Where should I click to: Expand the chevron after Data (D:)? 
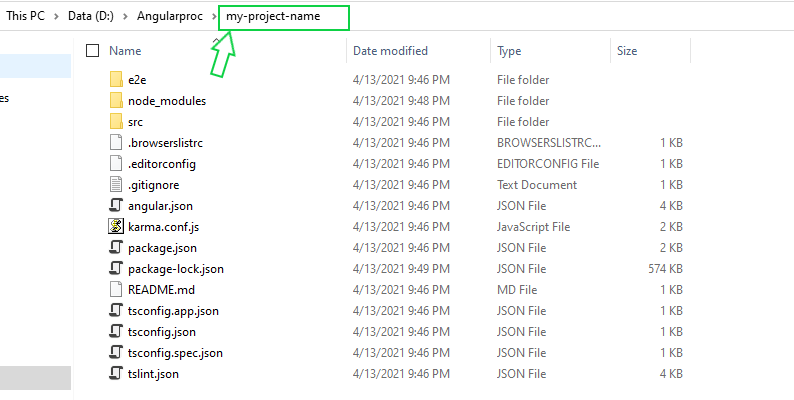125,17
